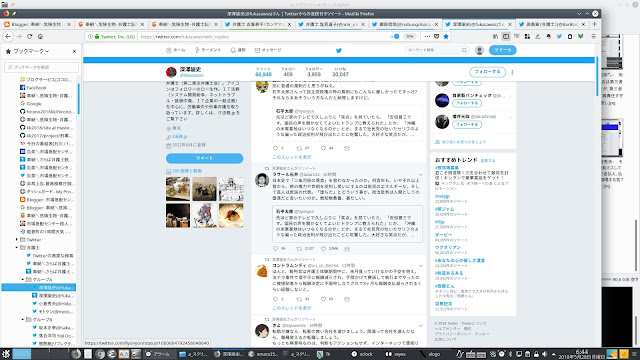Expand the Twitter bookmark folder in sidebar
This screenshot has width=640, height=360.
(17, 240)
